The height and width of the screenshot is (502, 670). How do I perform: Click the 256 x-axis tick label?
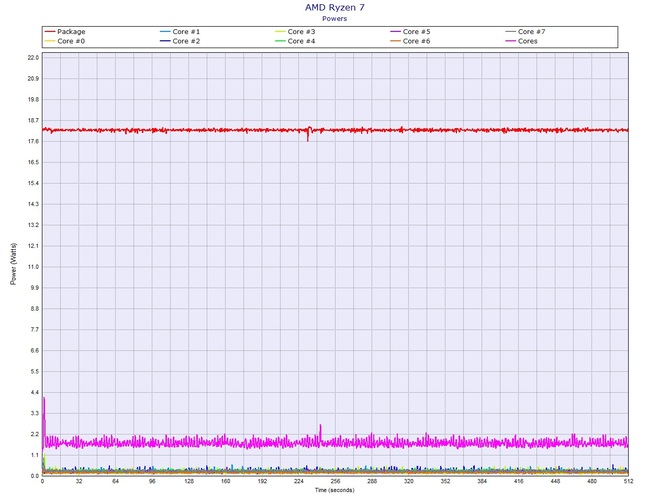pos(335,481)
